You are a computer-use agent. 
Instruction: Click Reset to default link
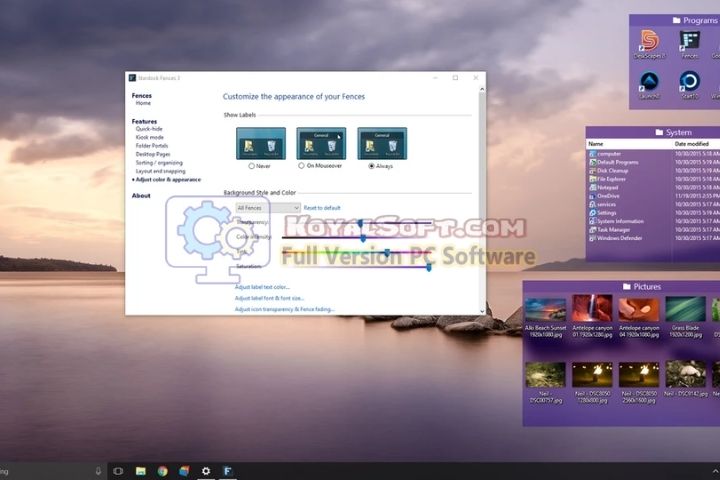coord(322,208)
